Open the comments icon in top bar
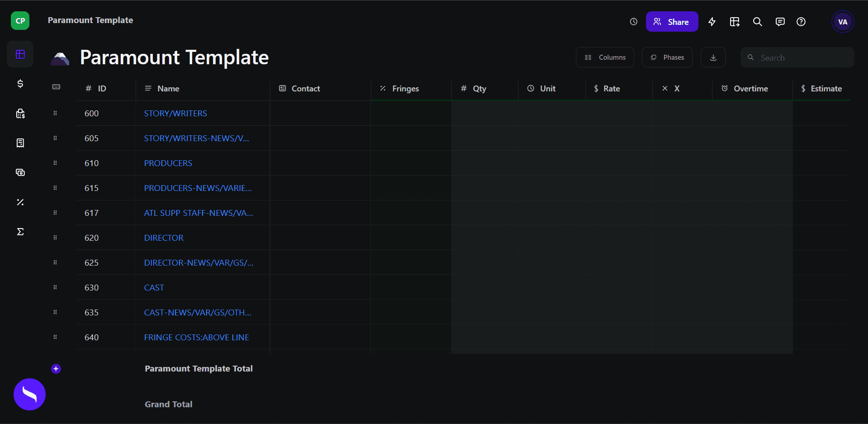Screen dimensions: 868x424 click(780, 22)
